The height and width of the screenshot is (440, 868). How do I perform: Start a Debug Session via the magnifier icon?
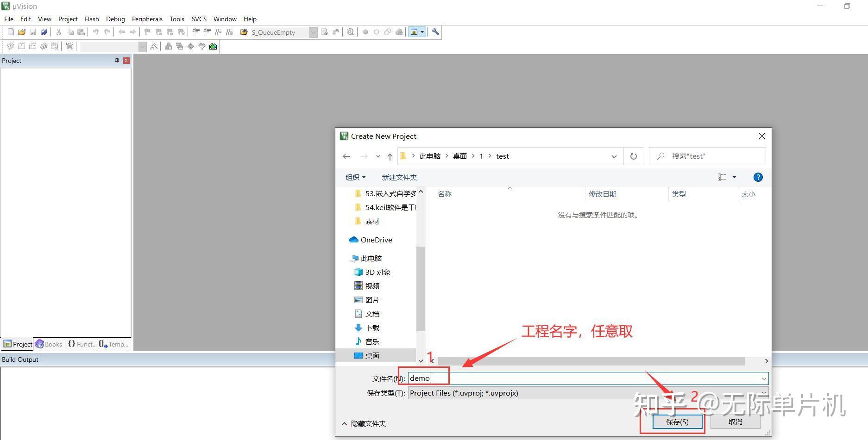[x=350, y=32]
